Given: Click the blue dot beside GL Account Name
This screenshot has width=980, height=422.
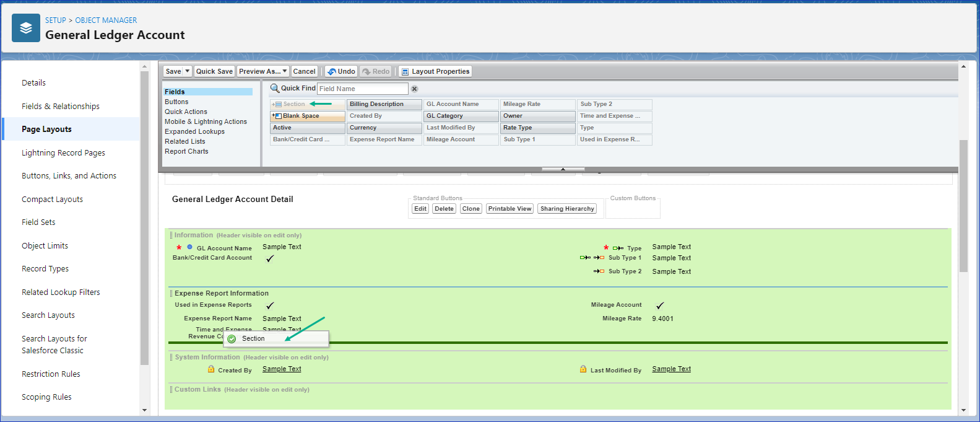Looking at the screenshot, I should 189,247.
